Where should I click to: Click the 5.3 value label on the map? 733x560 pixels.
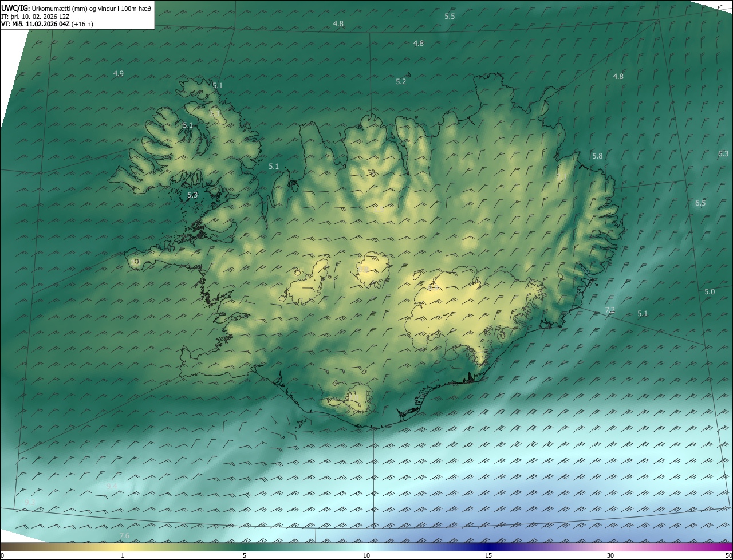[x=192, y=195]
